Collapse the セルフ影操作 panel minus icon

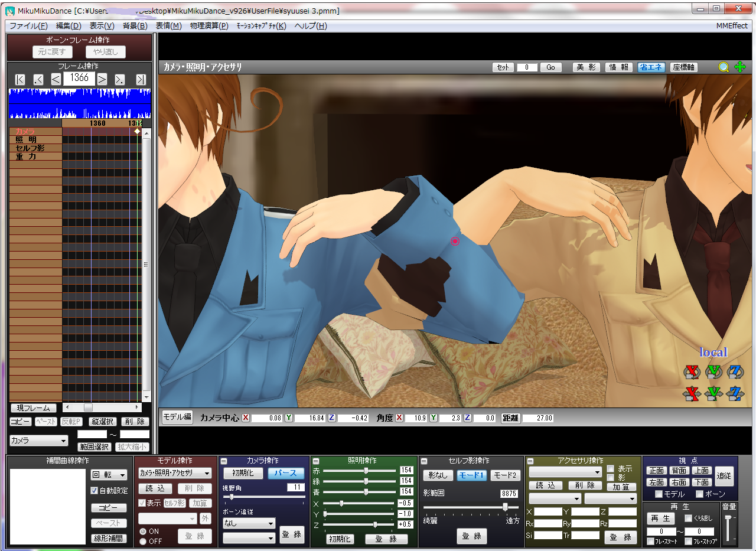click(x=423, y=461)
